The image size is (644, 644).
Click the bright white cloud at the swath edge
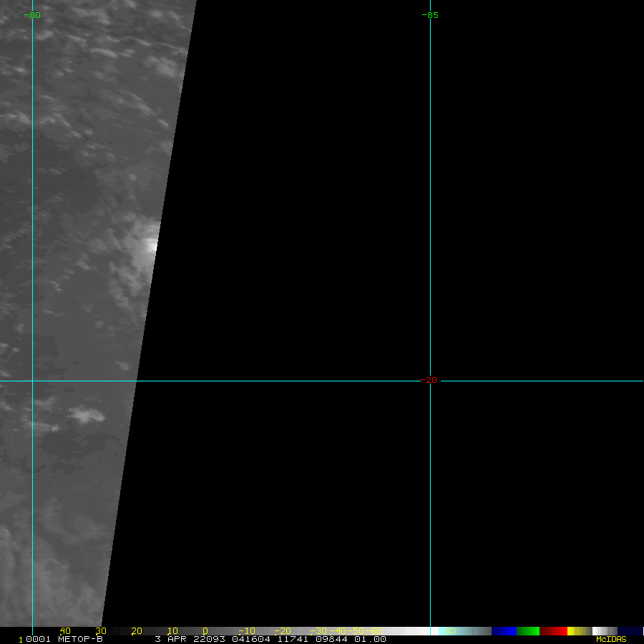tap(149, 243)
